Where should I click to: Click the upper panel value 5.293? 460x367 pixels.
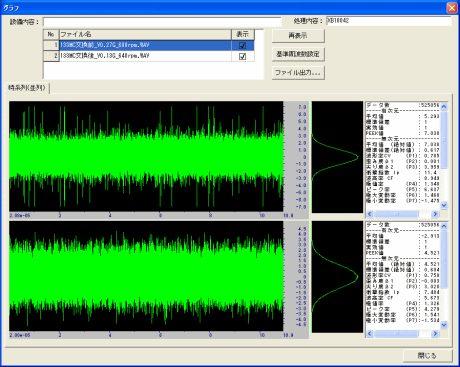coord(432,116)
